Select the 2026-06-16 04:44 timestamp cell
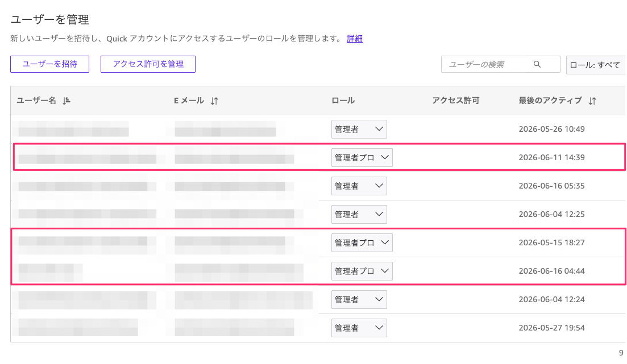Screen dimensions: 627x364 (x=552, y=271)
